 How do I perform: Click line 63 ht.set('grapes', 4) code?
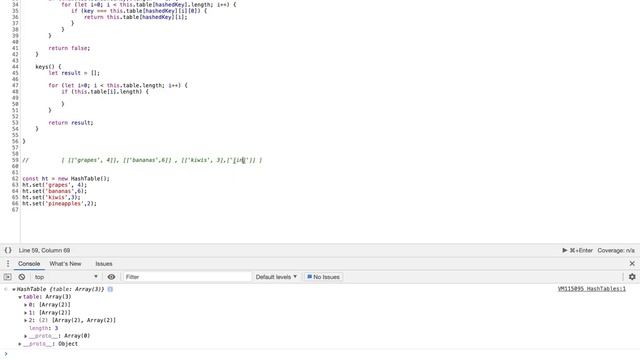(x=55, y=185)
